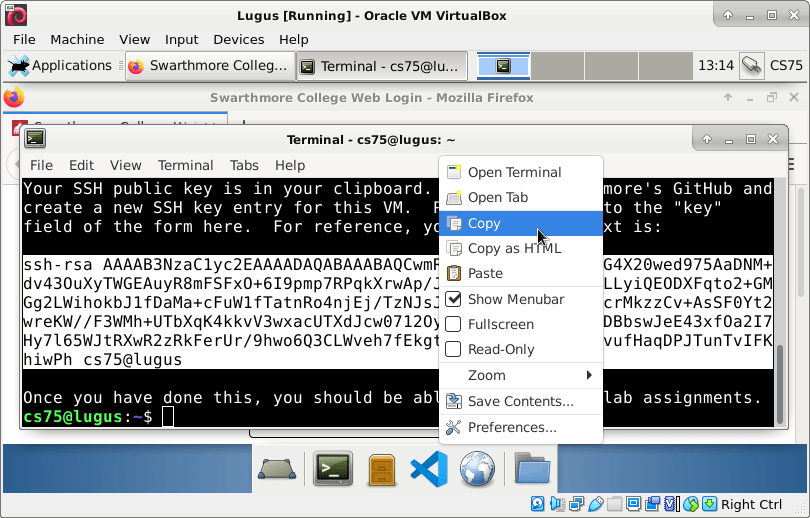This screenshot has height=518, width=810.
Task: Open the VirtualBox Help menu
Action: 293,39
